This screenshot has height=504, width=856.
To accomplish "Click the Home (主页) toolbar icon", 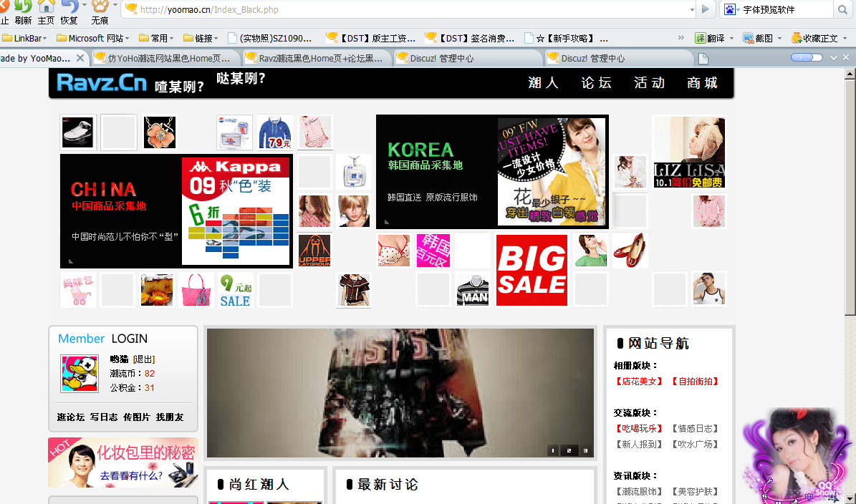I will point(46,7).
